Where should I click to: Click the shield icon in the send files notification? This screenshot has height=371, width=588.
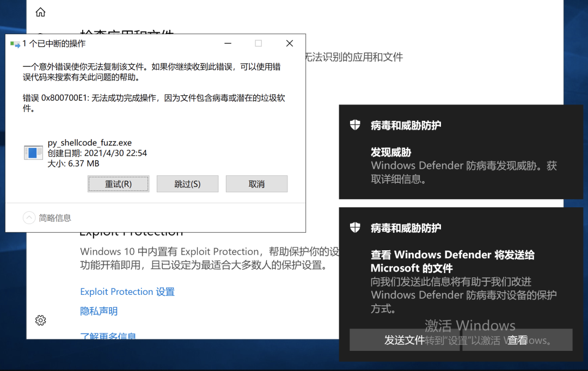[x=355, y=227]
